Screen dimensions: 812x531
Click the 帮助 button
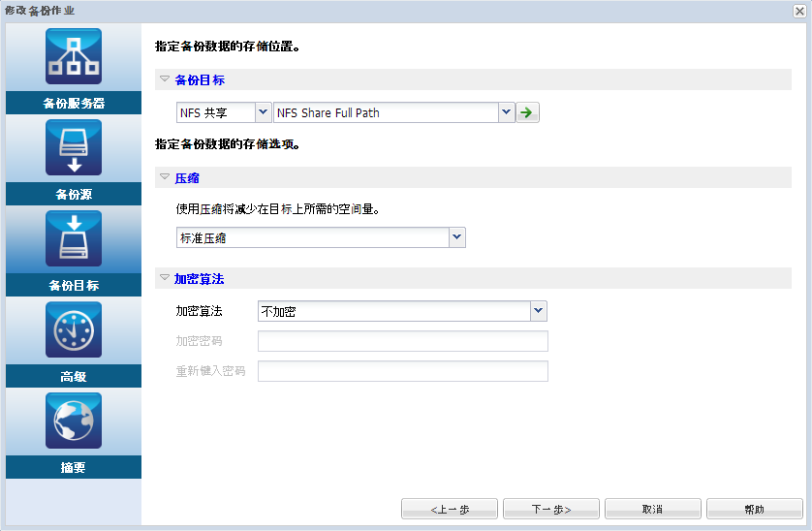(x=755, y=510)
